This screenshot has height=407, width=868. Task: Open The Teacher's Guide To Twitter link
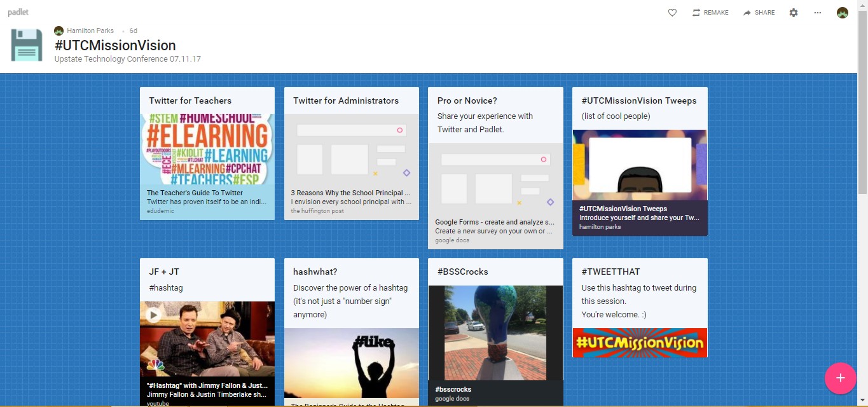195,193
